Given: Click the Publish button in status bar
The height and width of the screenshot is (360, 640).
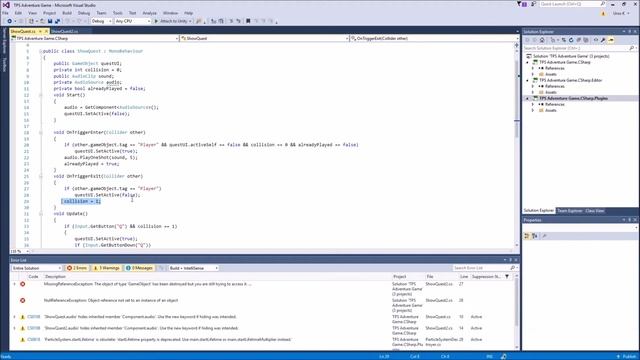Looking at the screenshot, I should coord(627,356).
